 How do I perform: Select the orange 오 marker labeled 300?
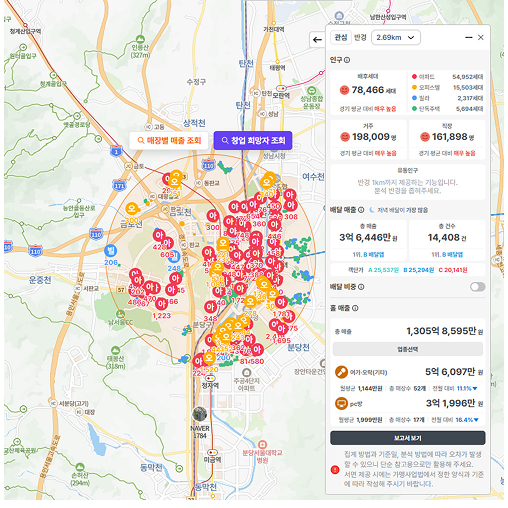coord(132,209)
